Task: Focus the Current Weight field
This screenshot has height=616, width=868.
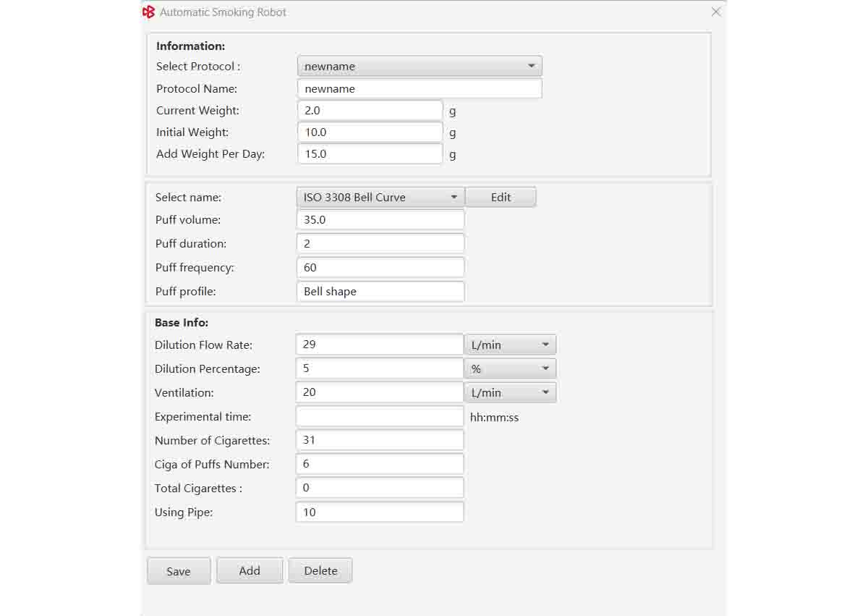Action: pos(370,111)
